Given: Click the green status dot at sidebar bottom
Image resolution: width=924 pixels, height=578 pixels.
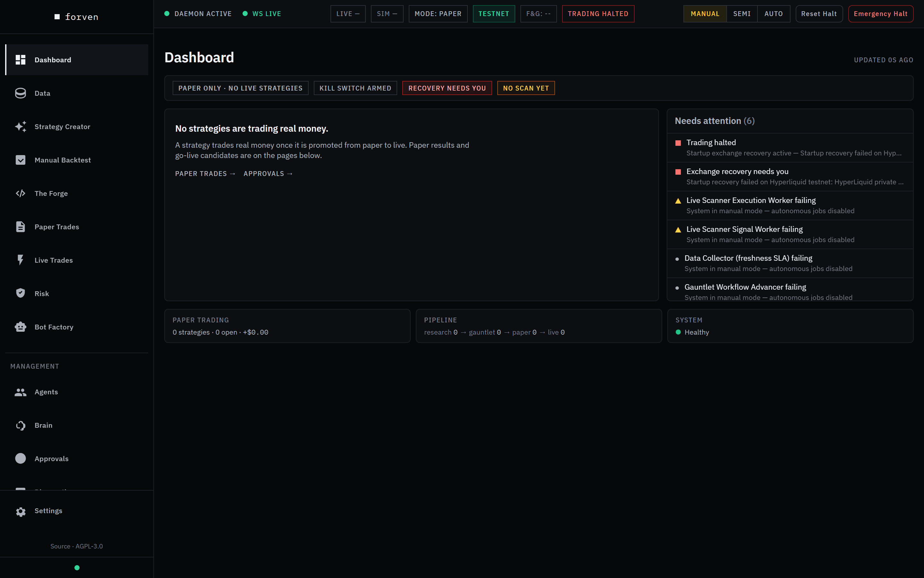Looking at the screenshot, I should tap(77, 568).
